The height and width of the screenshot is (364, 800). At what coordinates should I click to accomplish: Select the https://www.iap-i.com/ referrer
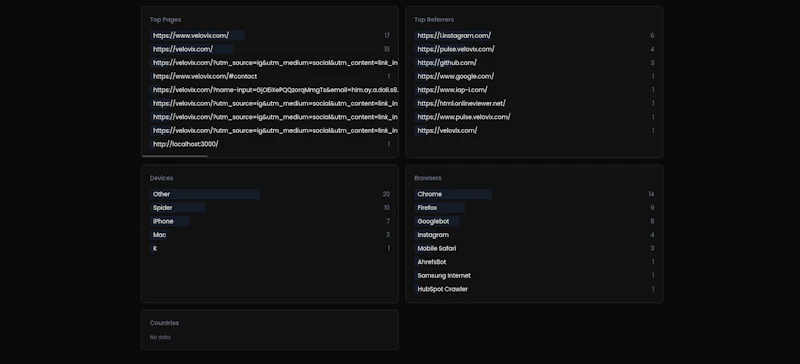pyautogui.click(x=534, y=90)
